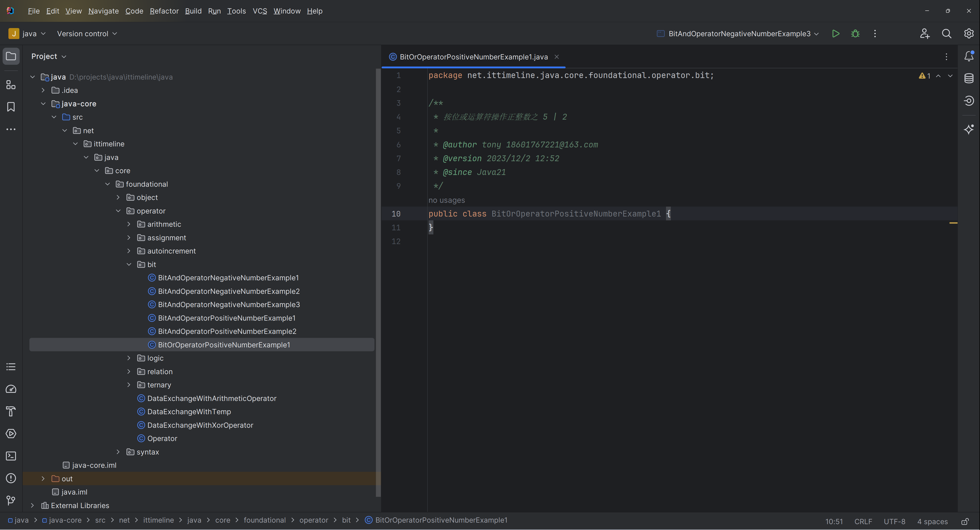Click the 'no usages' hint
The width and height of the screenshot is (980, 530).
pyautogui.click(x=447, y=200)
